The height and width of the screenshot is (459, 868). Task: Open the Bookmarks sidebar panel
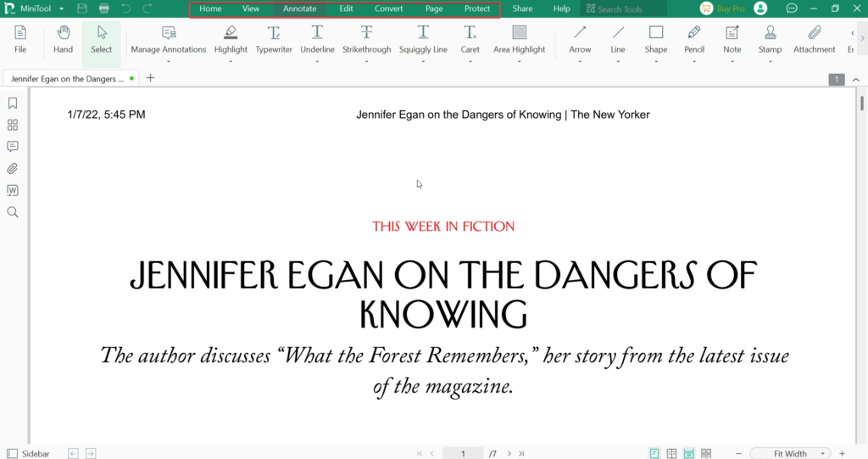[13, 104]
